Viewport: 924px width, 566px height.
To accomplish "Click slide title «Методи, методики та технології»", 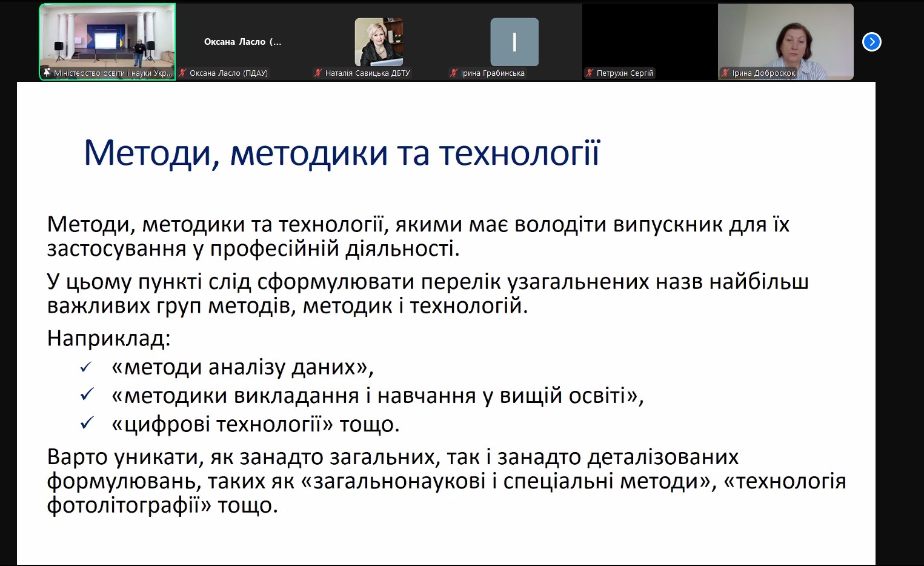I will click(342, 153).
